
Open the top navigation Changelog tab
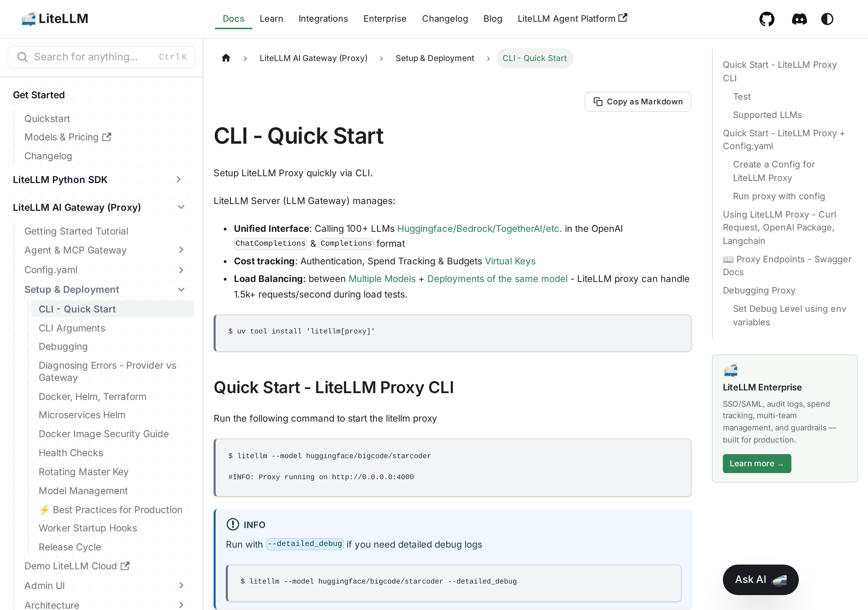click(x=445, y=19)
